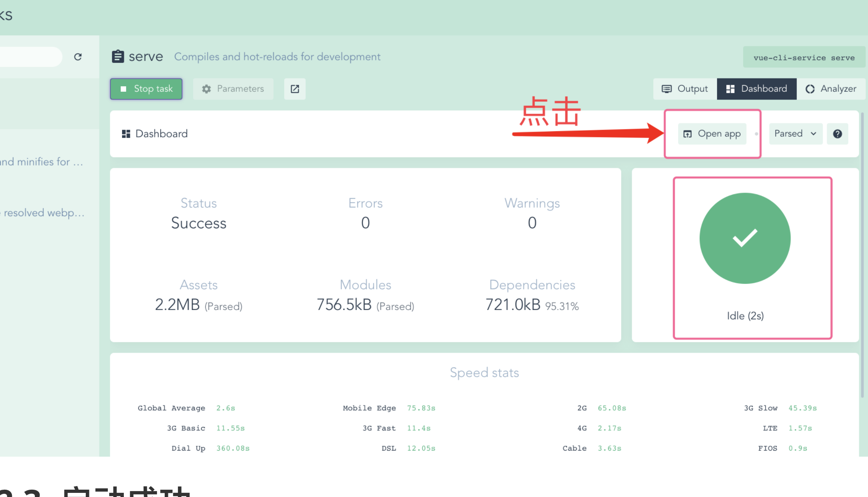Click the 3G Basic value 11.55s
The width and height of the screenshot is (868, 497).
point(230,428)
